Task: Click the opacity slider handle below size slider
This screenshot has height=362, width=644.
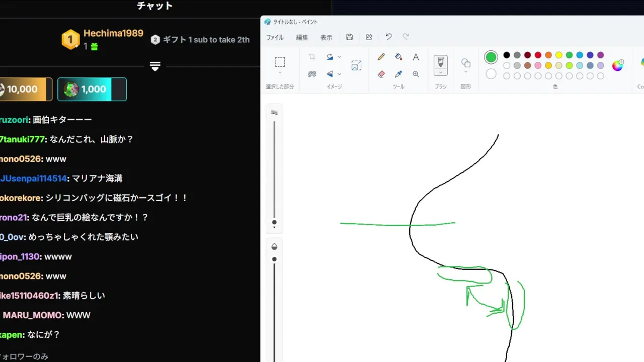Action: tap(274, 259)
